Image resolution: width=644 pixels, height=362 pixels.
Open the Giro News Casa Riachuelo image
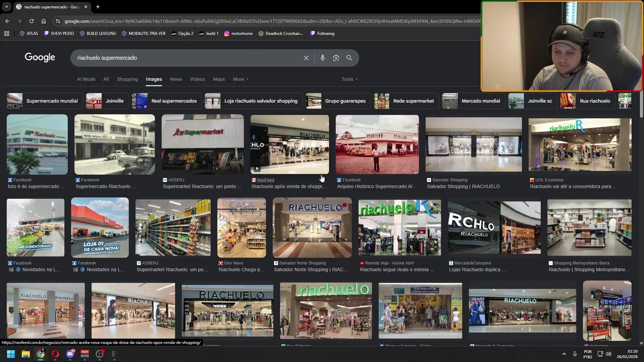[x=242, y=228]
